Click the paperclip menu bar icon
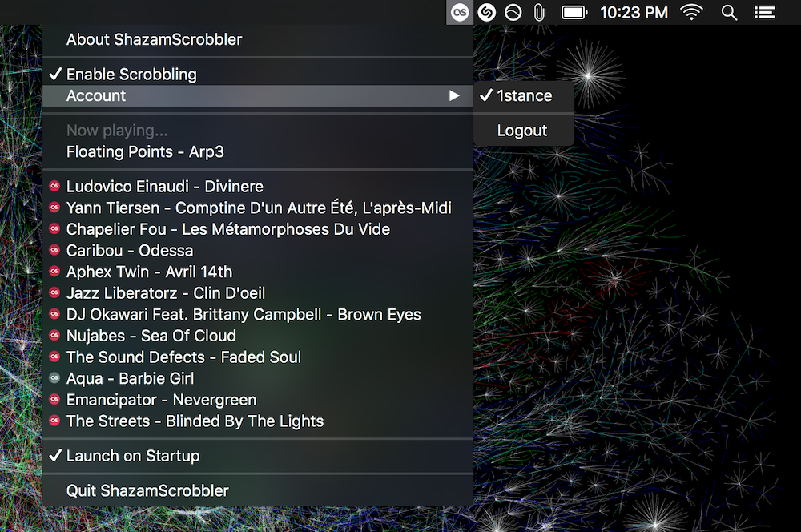 click(x=539, y=12)
